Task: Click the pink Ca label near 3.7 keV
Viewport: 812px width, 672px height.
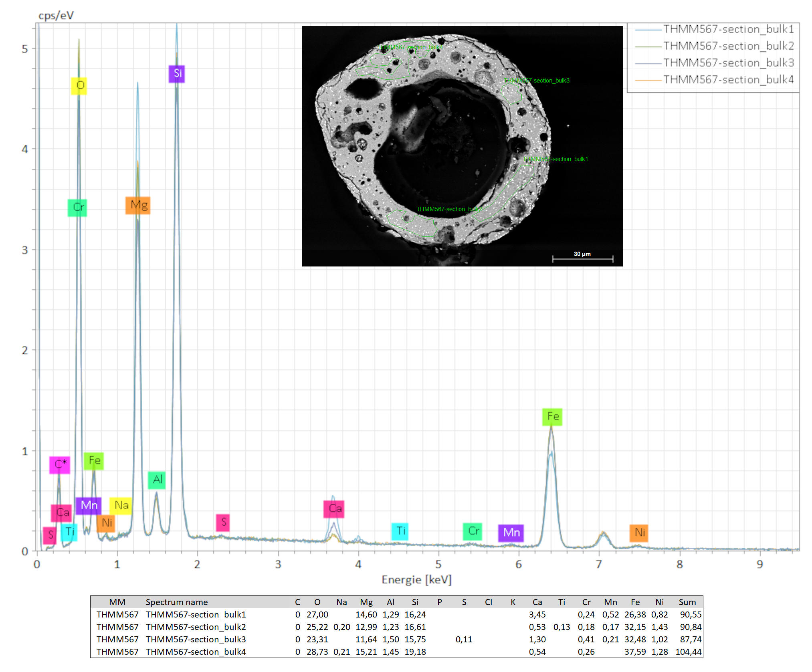Action: [334, 509]
